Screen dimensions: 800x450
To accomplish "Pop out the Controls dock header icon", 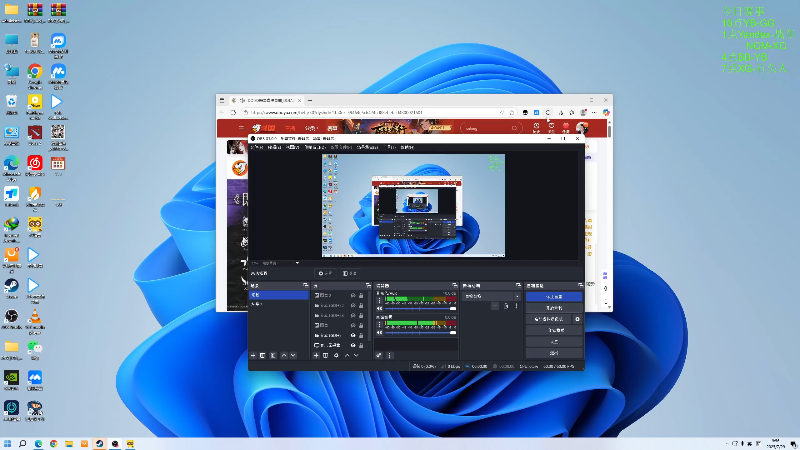I will [580, 286].
